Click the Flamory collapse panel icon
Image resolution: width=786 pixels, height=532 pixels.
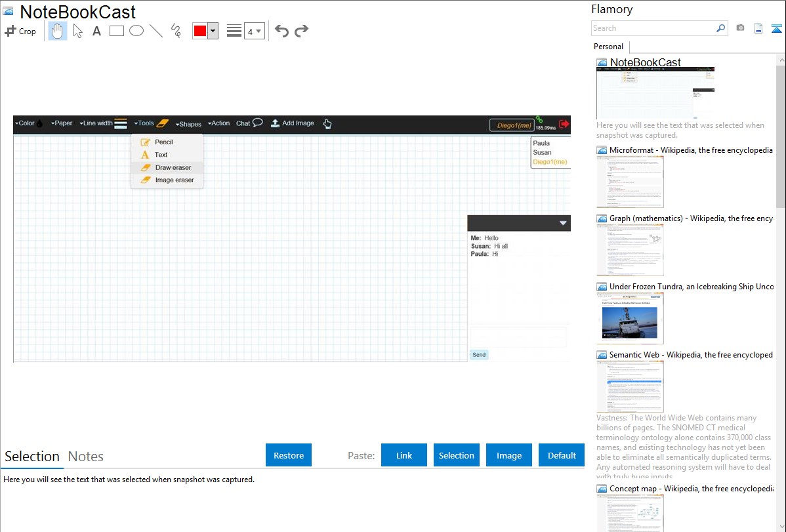click(776, 28)
